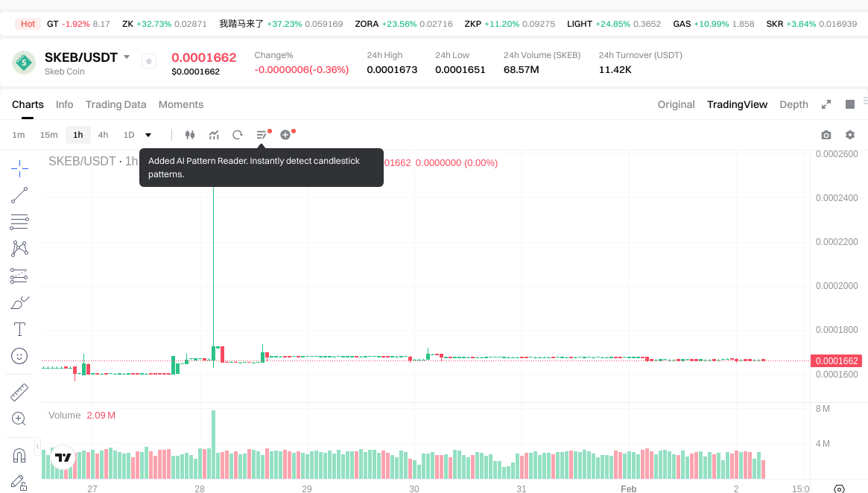Image resolution: width=868 pixels, height=493 pixels.
Task: Toggle lock all drawings pencil icon
Action: [x=19, y=482]
